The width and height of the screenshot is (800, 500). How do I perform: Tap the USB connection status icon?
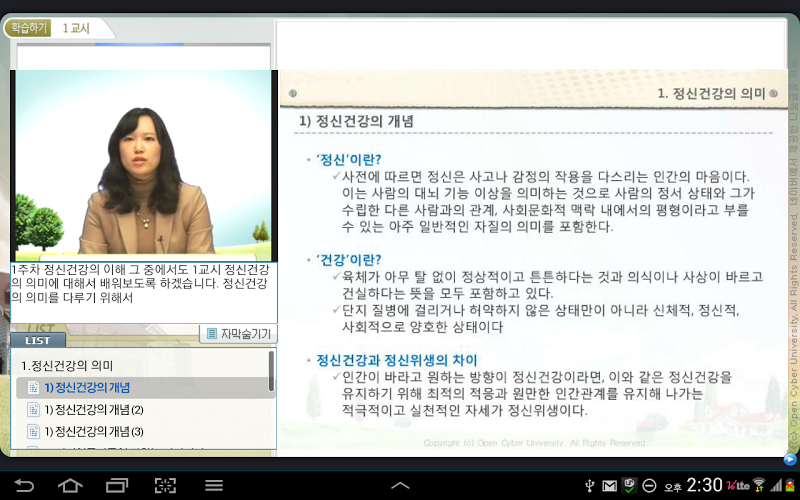tap(589, 486)
